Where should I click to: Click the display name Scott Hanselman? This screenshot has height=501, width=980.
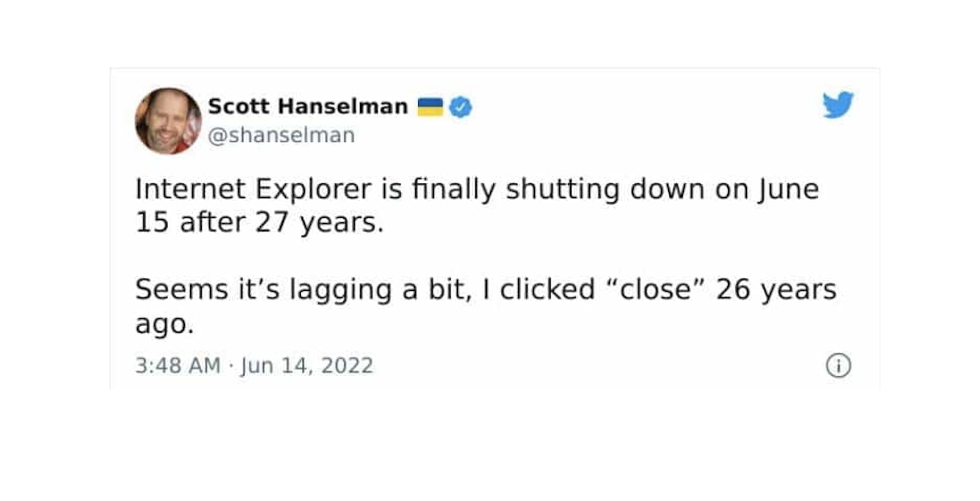308,107
